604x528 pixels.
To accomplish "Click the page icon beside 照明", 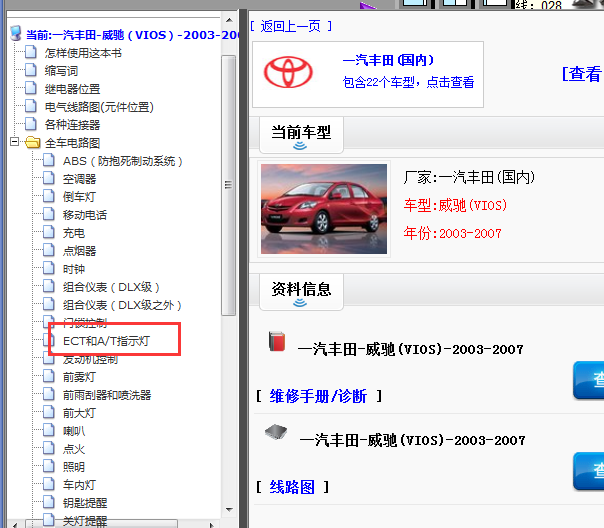I will tap(49, 467).
